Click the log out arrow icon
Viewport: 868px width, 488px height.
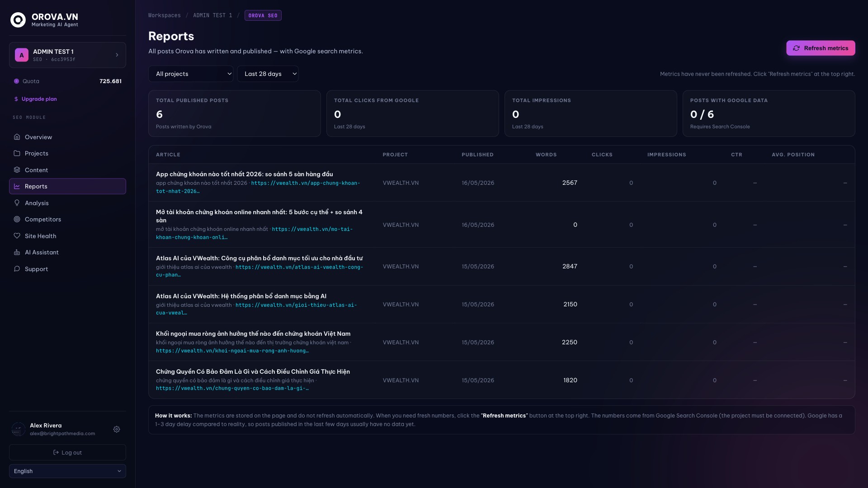point(56,452)
